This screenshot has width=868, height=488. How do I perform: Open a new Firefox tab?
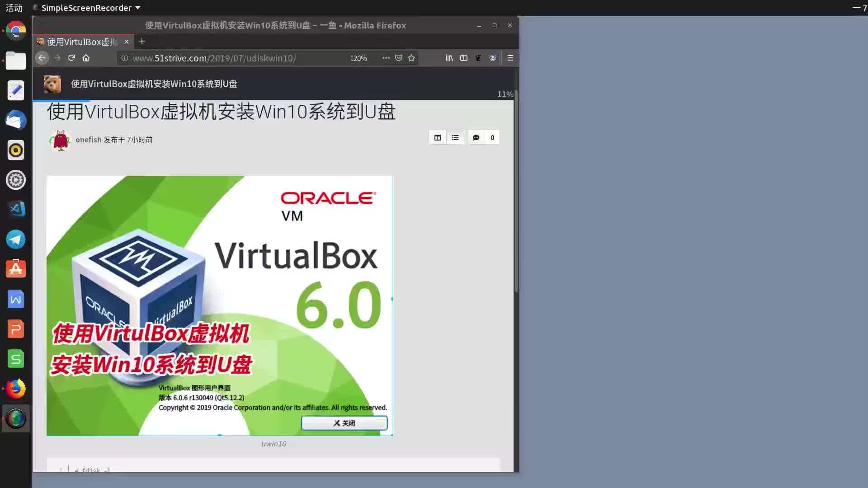(142, 42)
